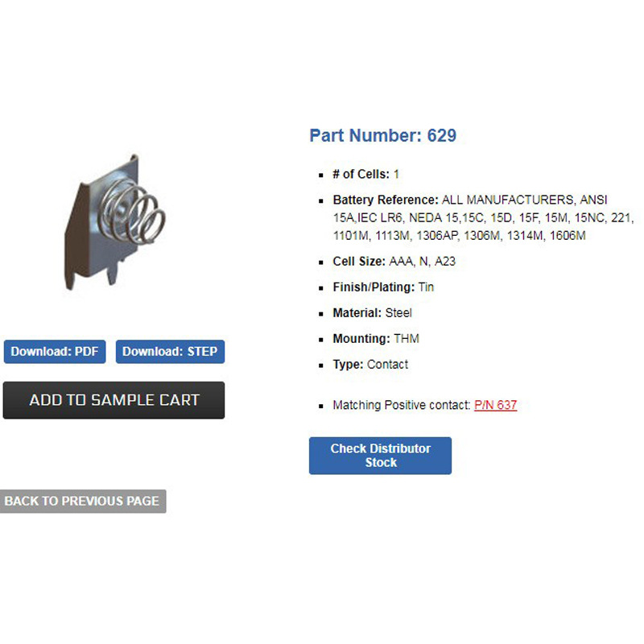Click the Download: PDF button

click(55, 352)
